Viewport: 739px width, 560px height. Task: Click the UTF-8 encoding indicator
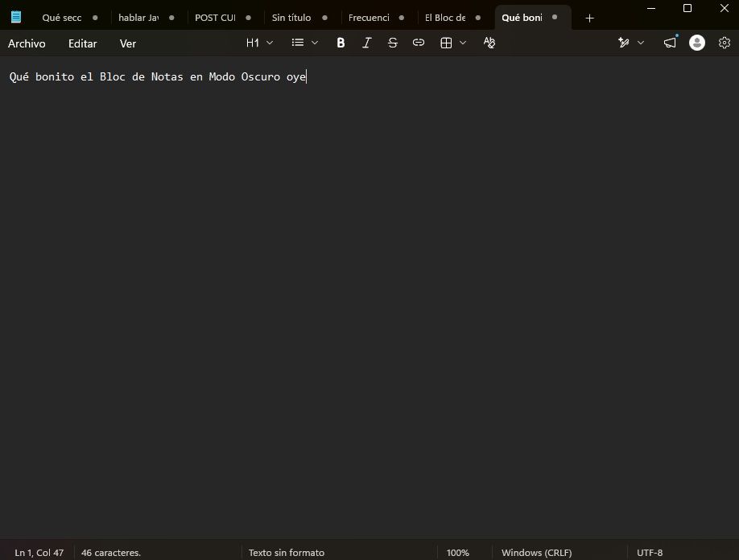[650, 553]
